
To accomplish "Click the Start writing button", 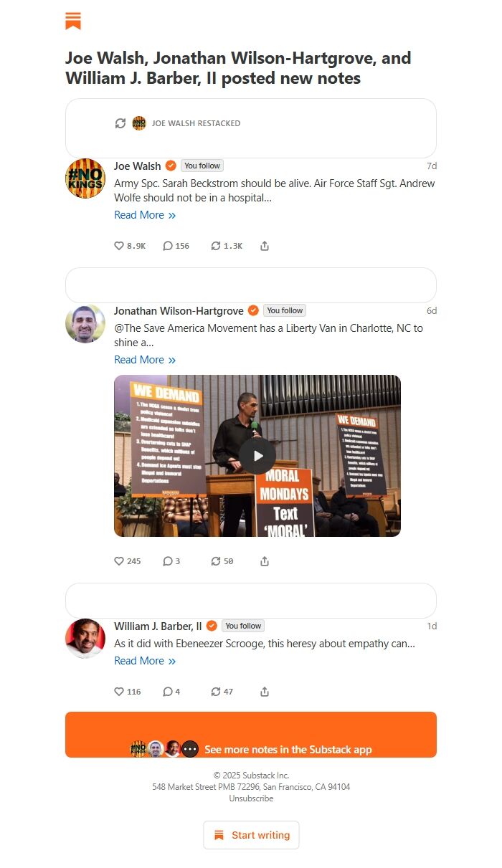I will 251,835.
